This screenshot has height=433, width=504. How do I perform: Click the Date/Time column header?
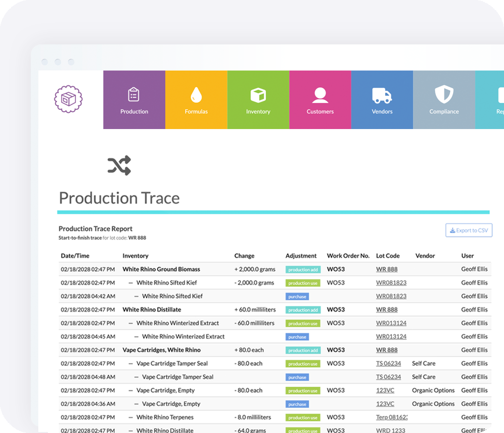click(75, 256)
